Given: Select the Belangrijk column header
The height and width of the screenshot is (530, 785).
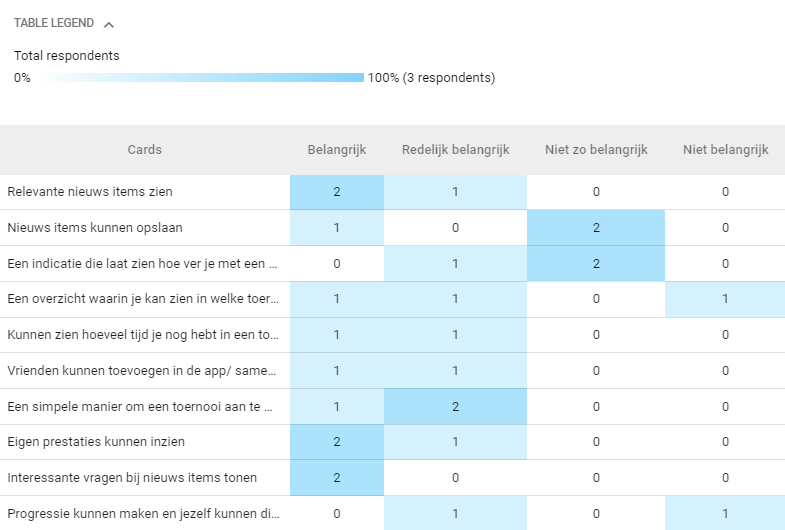Looking at the screenshot, I should click(x=337, y=150).
